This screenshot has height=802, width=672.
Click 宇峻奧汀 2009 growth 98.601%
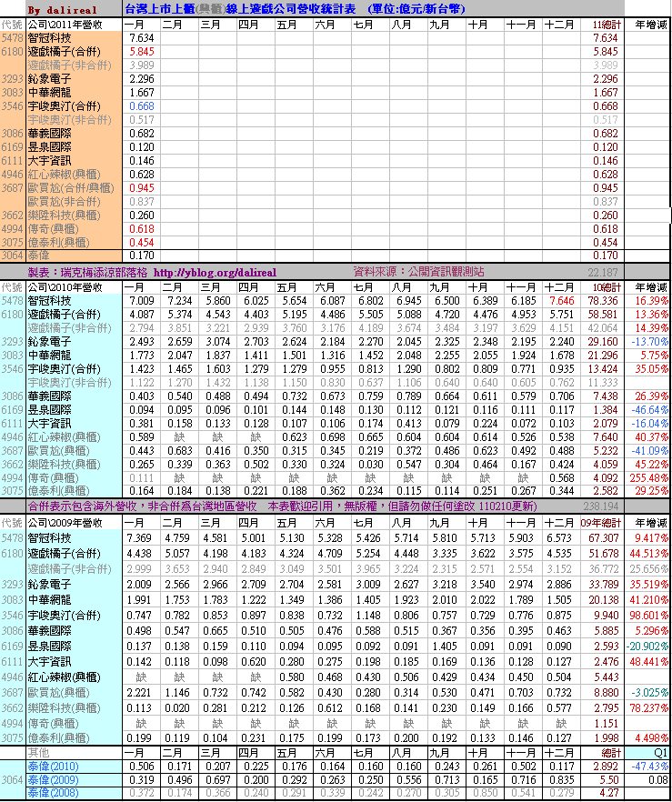(649, 616)
